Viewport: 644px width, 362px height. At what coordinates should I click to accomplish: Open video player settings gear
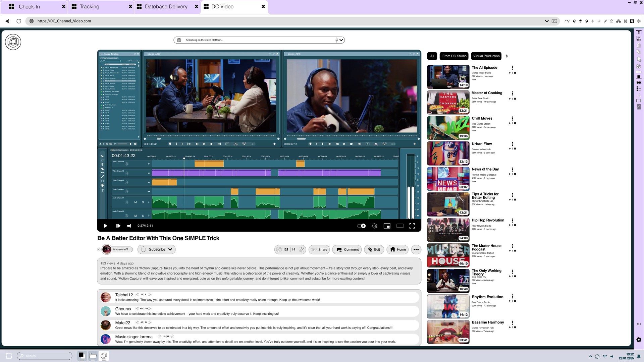tap(375, 226)
